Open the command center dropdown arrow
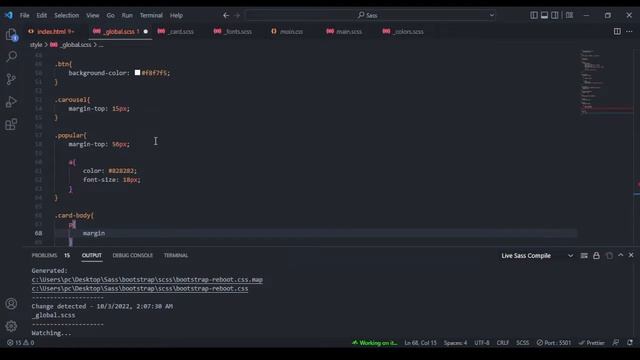This screenshot has height=360, width=640. click(x=492, y=15)
